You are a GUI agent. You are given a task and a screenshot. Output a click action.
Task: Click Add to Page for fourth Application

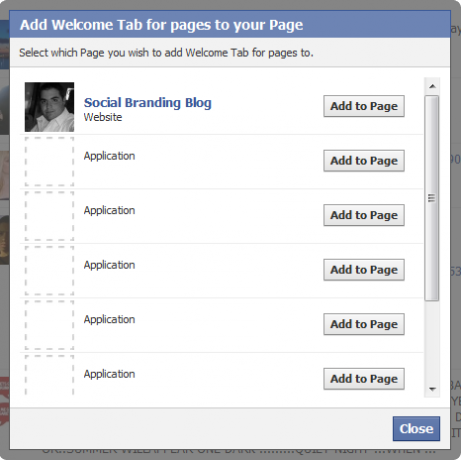coord(364,324)
